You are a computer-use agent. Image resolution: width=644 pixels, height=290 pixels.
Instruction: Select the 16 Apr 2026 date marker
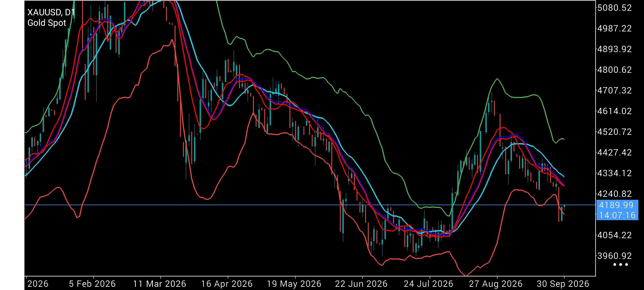227,284
